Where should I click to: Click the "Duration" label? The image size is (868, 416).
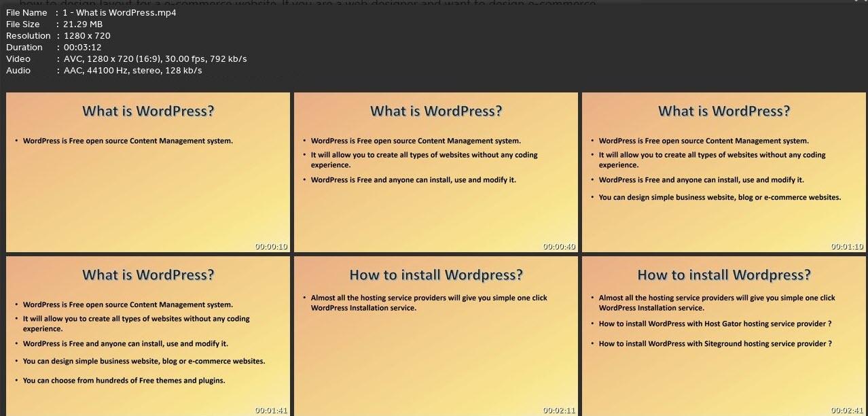(24, 47)
